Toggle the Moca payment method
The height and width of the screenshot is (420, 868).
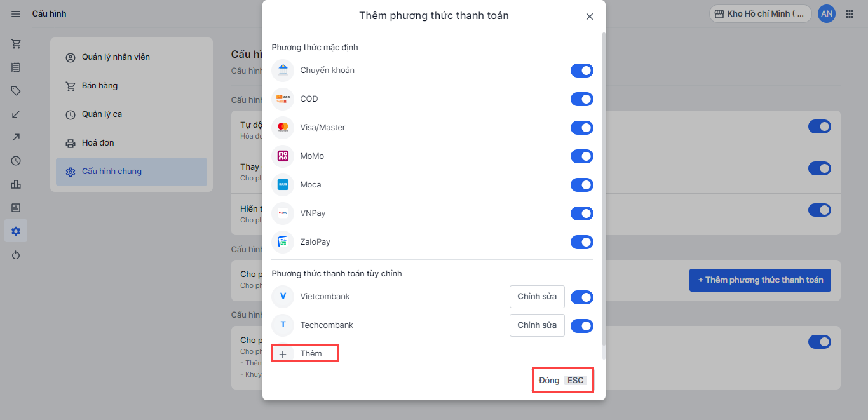[581, 185]
